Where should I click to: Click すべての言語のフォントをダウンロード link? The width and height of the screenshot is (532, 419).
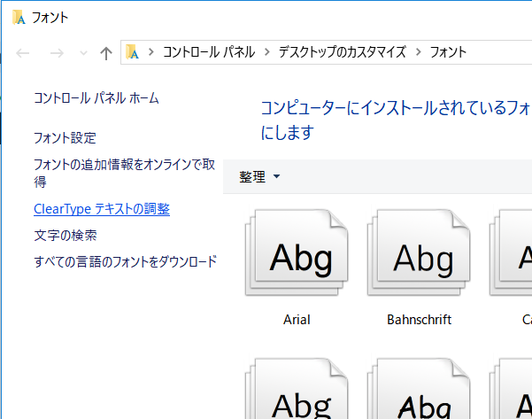pyautogui.click(x=125, y=262)
